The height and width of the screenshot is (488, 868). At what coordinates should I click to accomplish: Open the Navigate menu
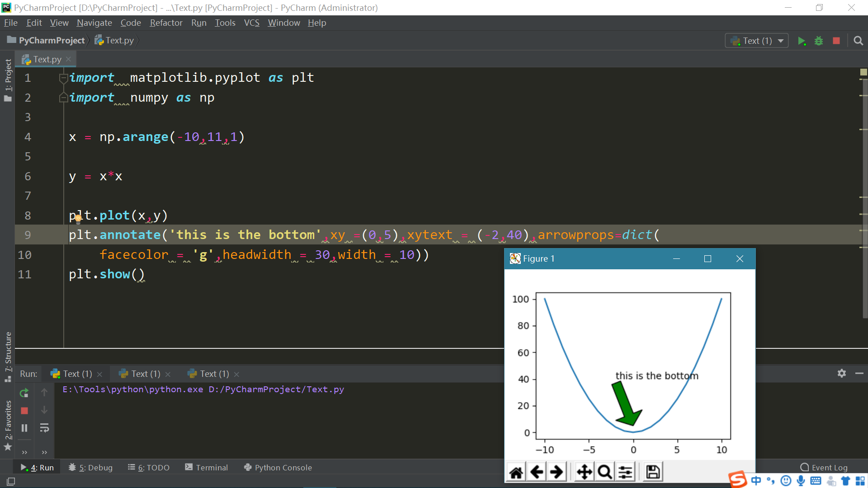94,23
